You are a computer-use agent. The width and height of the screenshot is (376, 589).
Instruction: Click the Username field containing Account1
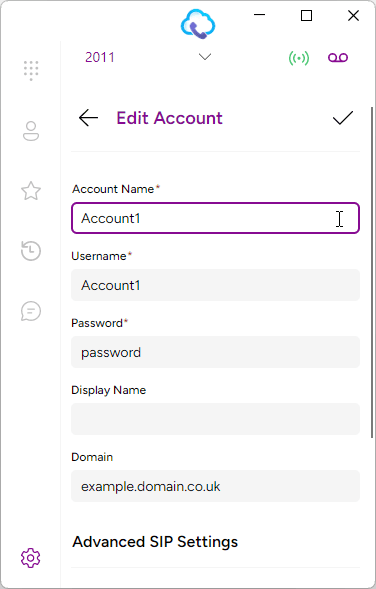point(216,285)
